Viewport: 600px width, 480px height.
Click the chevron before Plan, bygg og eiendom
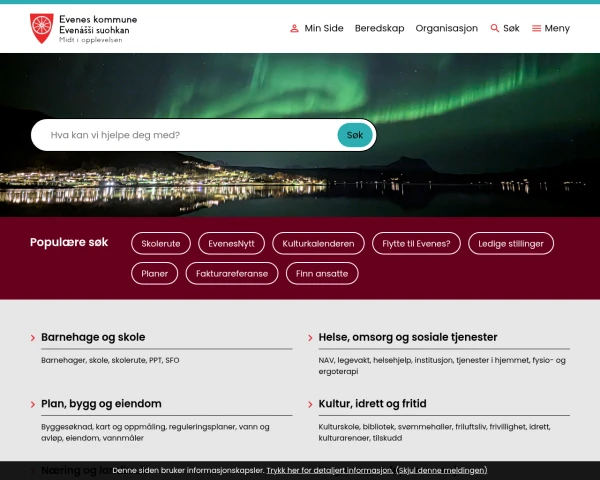[x=33, y=404]
